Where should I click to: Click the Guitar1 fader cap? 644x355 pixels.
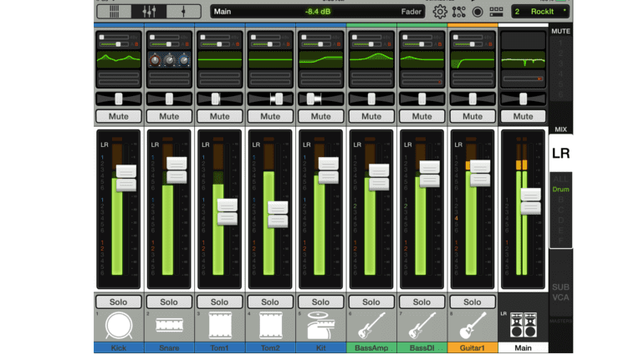[x=480, y=174]
